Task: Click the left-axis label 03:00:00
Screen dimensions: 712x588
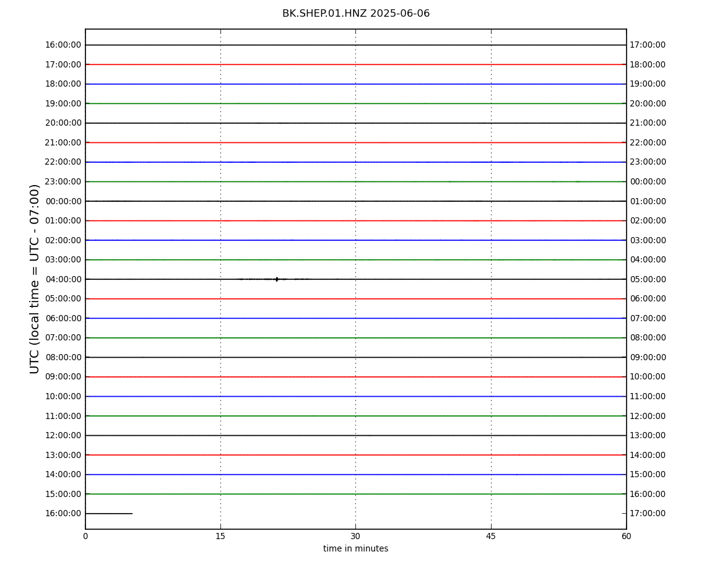Action: click(63, 260)
